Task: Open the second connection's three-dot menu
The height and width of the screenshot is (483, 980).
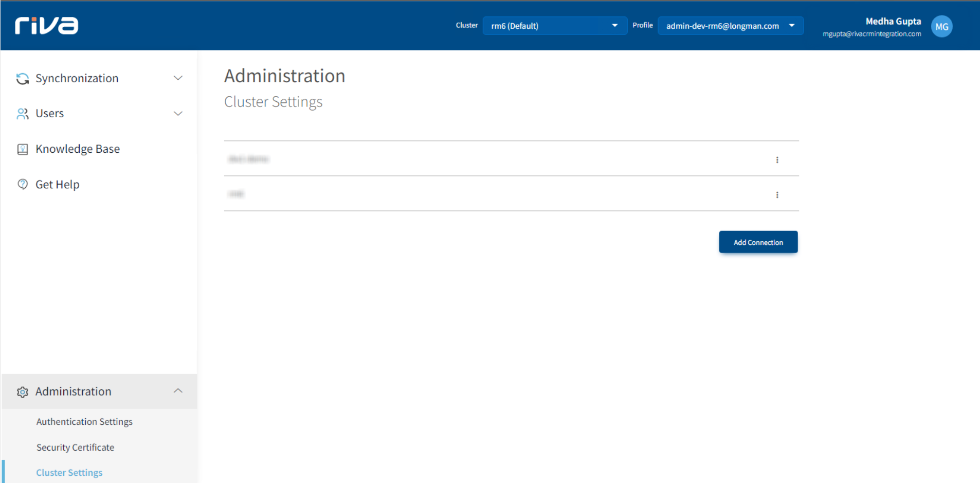Action: coord(777,195)
